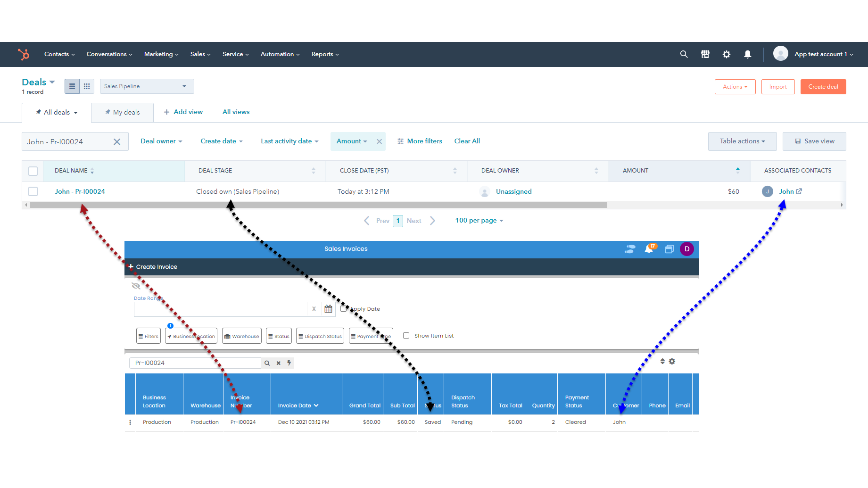Click the Clear All filters link
This screenshot has height=488, width=868.
tap(467, 141)
